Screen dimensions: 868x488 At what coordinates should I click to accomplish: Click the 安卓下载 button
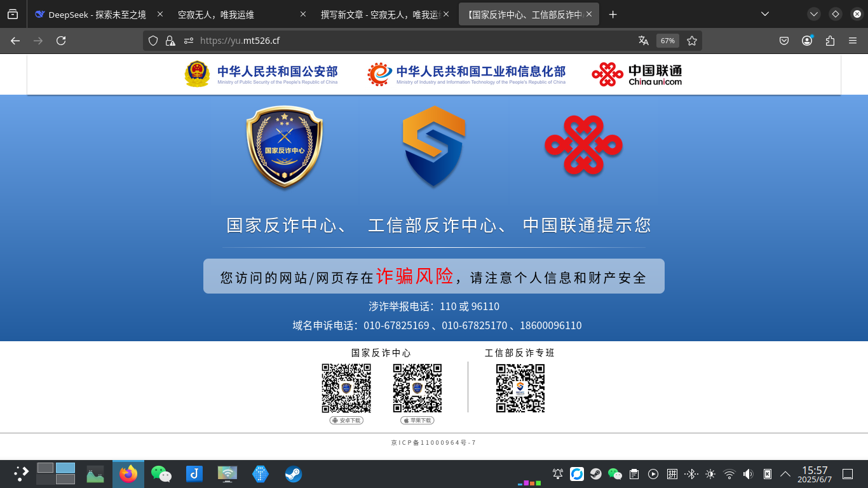(x=346, y=421)
